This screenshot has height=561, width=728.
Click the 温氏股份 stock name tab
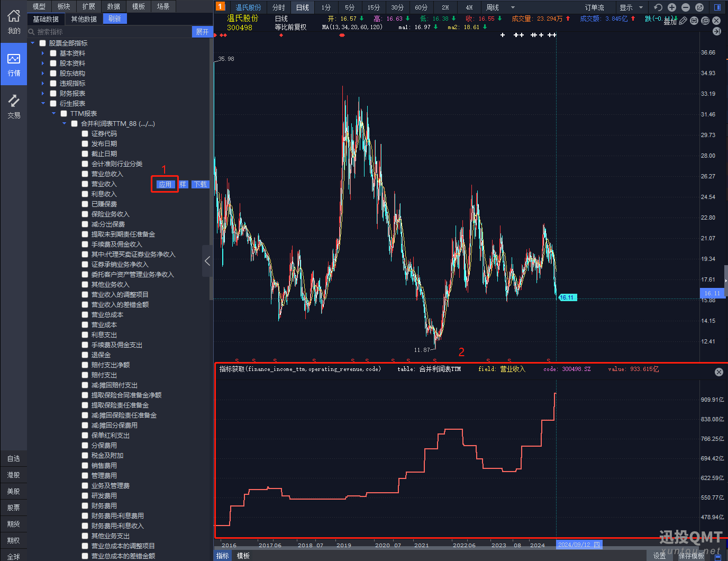248,7
